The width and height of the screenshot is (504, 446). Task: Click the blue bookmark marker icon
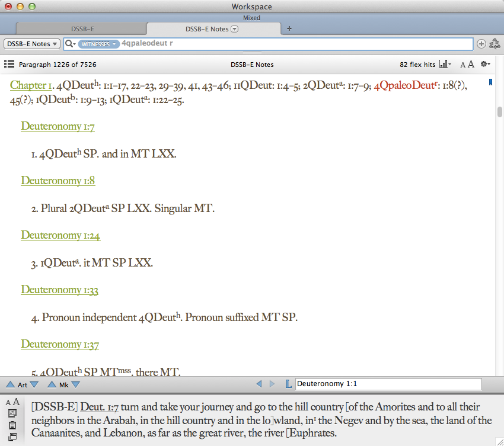[490, 82]
